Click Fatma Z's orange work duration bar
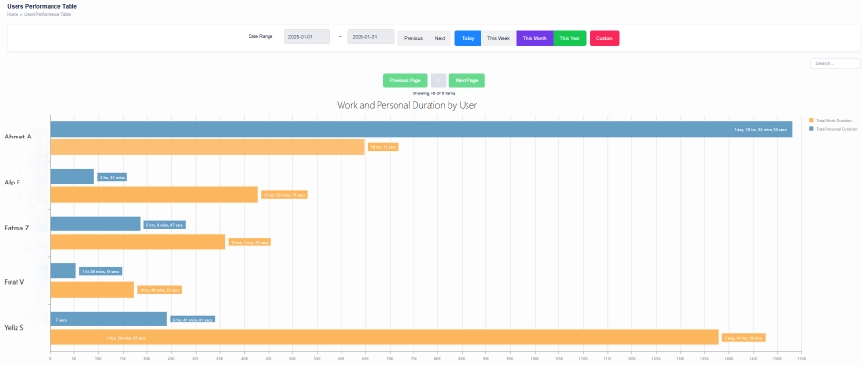Screen dimensions: 862x367 point(138,242)
